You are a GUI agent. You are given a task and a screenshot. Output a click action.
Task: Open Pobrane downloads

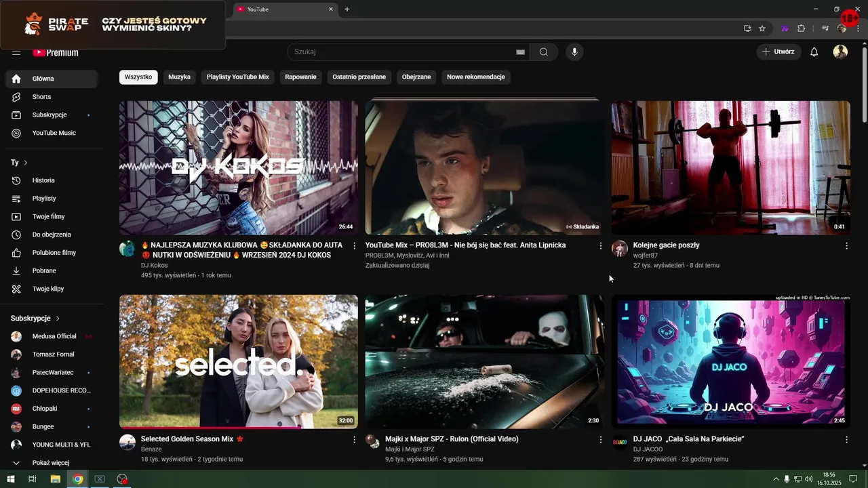(52, 270)
